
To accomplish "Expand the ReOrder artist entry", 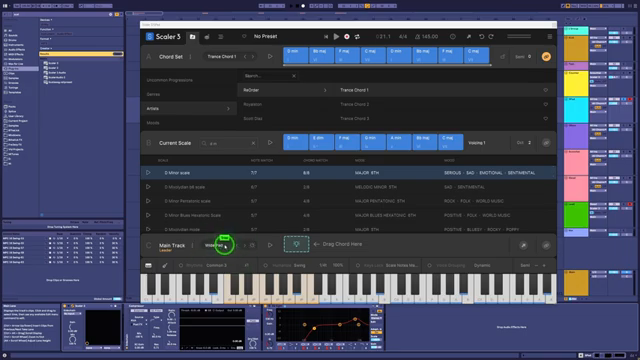I will tap(285, 90).
